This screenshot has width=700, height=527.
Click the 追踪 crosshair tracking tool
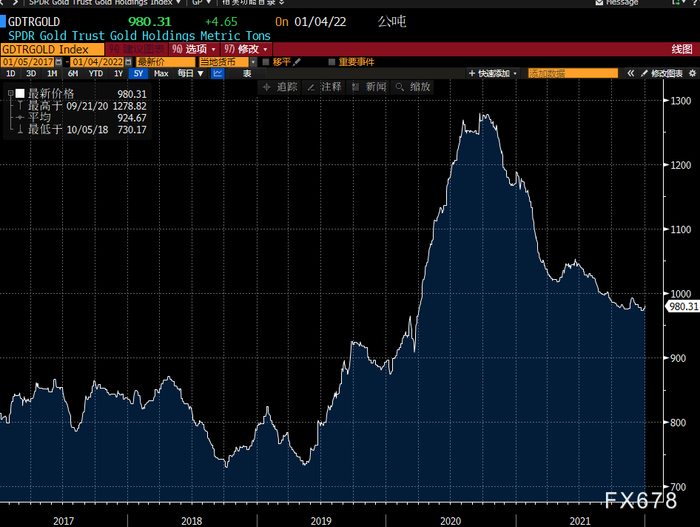[280, 87]
